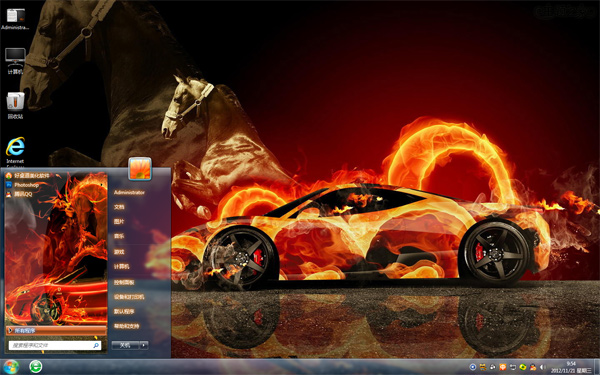Open the green browser icon on taskbar
The image size is (600, 375).
tap(36, 367)
